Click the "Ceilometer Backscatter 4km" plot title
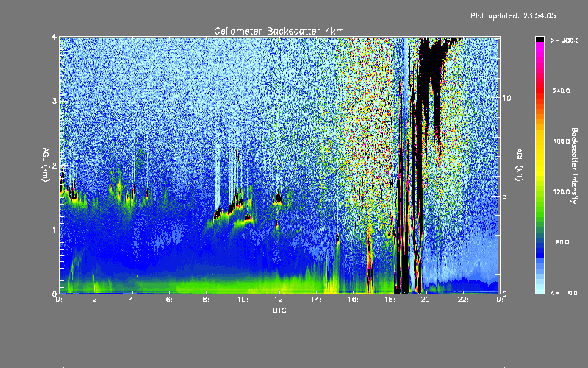 (x=279, y=31)
